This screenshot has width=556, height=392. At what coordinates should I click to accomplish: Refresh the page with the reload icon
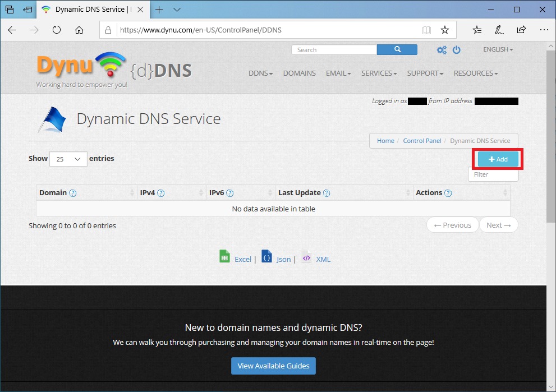click(x=57, y=30)
